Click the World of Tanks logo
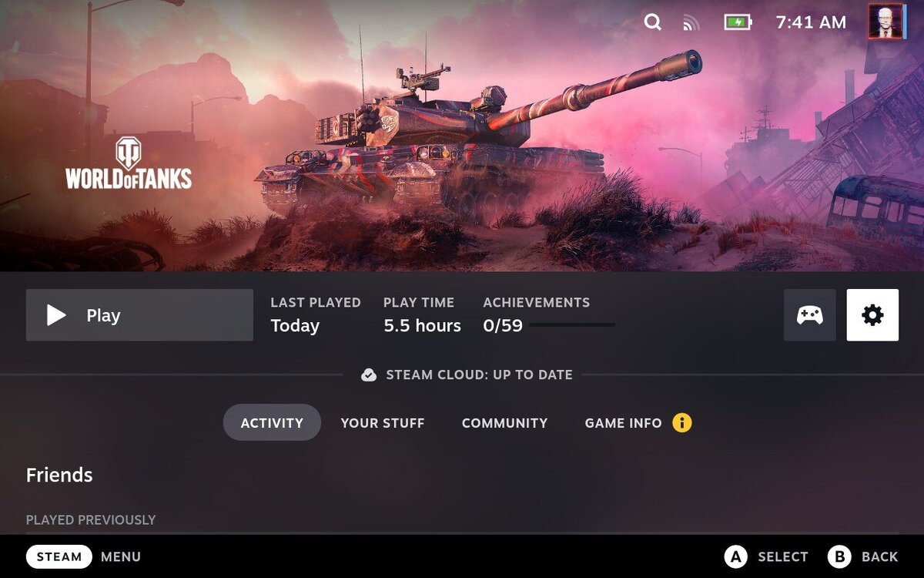The image size is (924, 578). coord(129,163)
